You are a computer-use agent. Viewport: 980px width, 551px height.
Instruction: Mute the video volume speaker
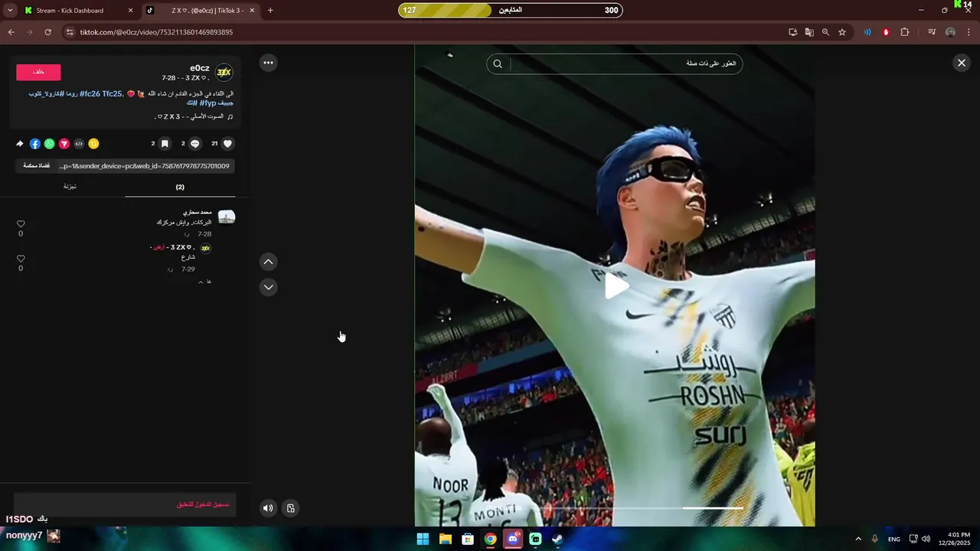click(268, 508)
